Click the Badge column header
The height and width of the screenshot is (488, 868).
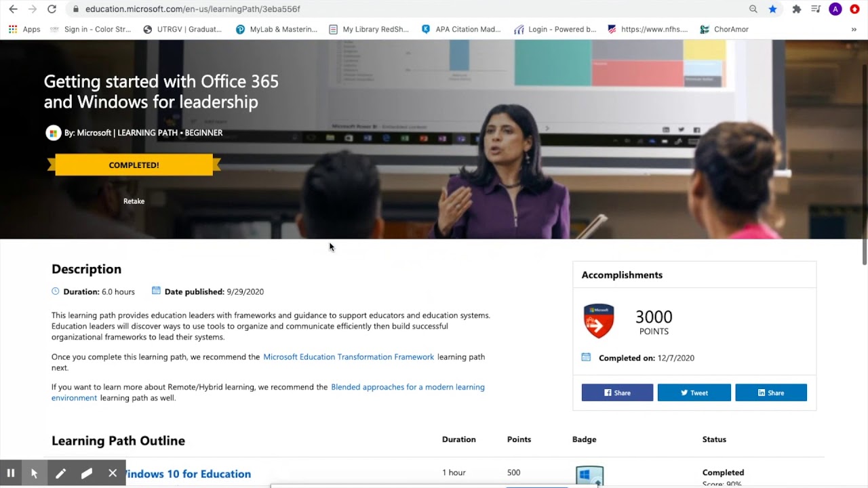coord(584,439)
